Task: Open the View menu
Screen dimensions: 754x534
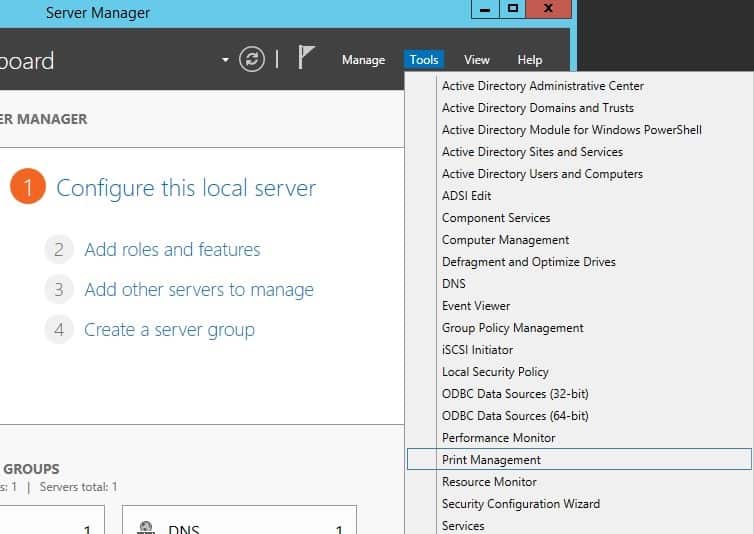Action: pyautogui.click(x=477, y=60)
